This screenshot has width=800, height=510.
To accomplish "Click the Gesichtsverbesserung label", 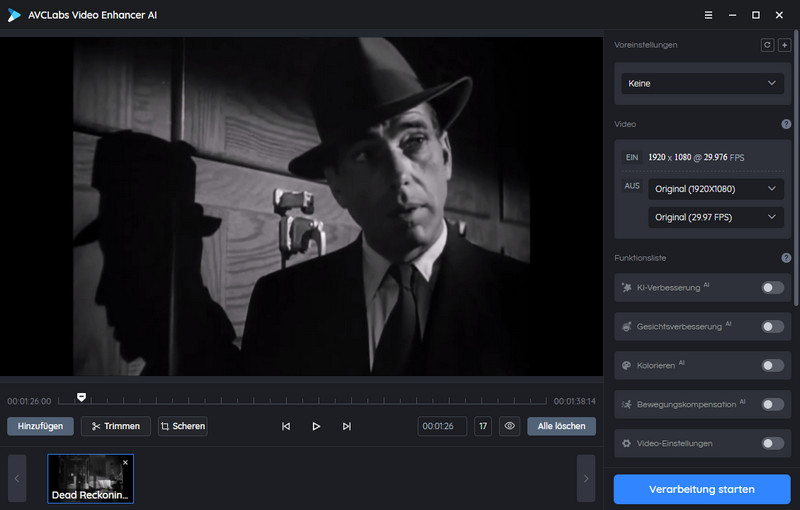I will (679, 326).
